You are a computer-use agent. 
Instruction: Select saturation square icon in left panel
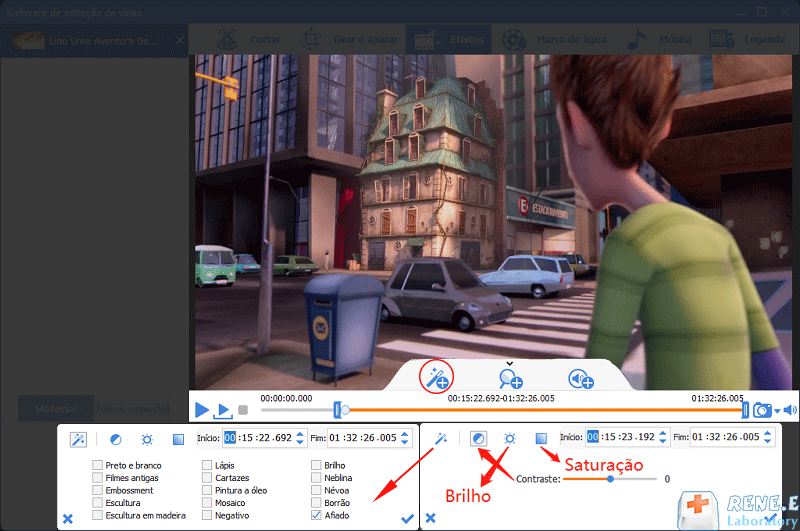tap(178, 439)
